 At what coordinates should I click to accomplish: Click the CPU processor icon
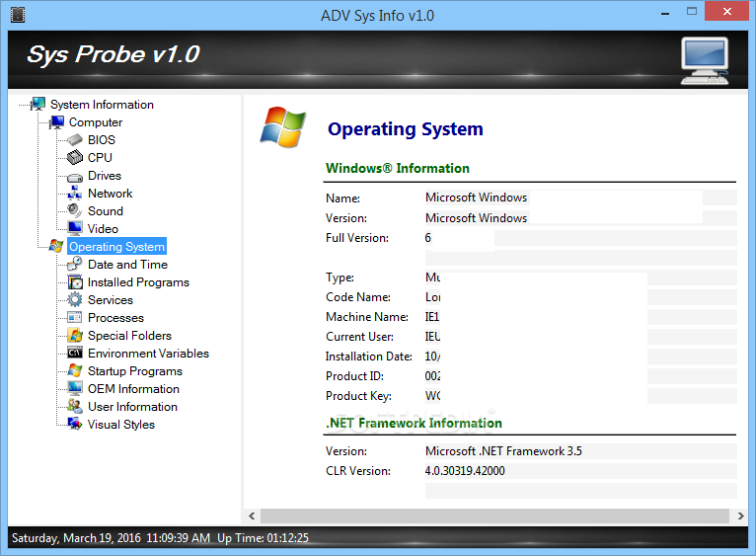pyautogui.click(x=75, y=157)
